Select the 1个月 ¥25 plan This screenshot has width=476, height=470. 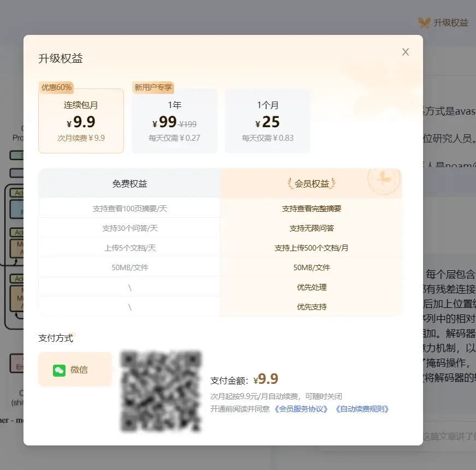[267, 121]
